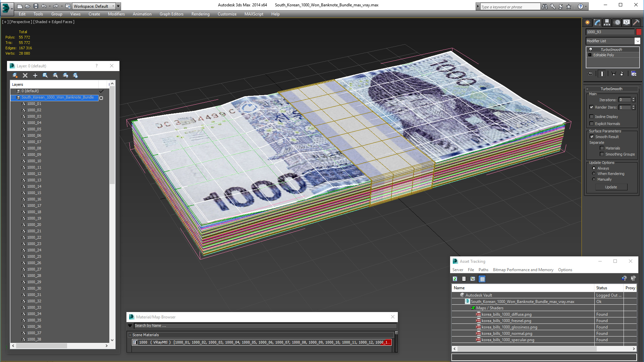Click the Search by Name field in Material Browser
This screenshot has height=362, width=644.
point(265,325)
